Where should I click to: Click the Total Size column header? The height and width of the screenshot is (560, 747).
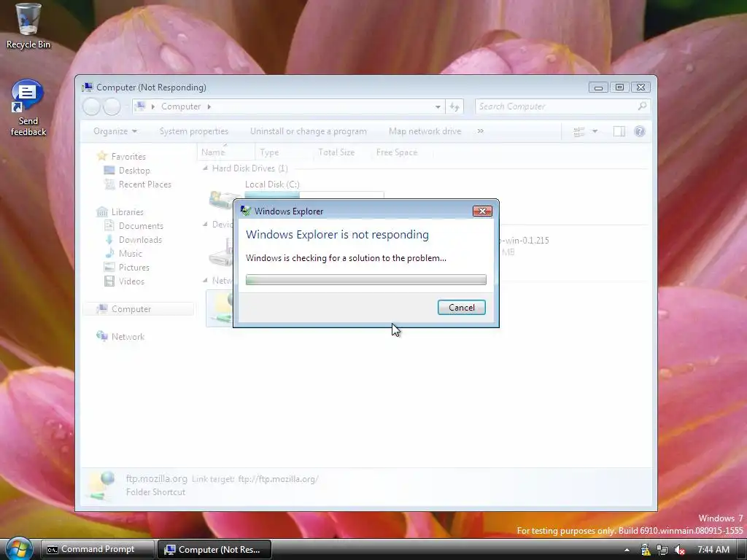tap(341, 152)
